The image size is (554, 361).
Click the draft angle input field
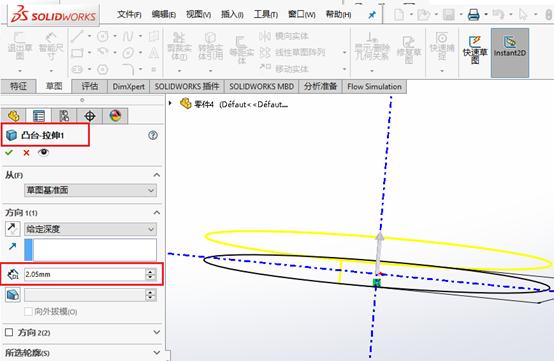coord(84,295)
